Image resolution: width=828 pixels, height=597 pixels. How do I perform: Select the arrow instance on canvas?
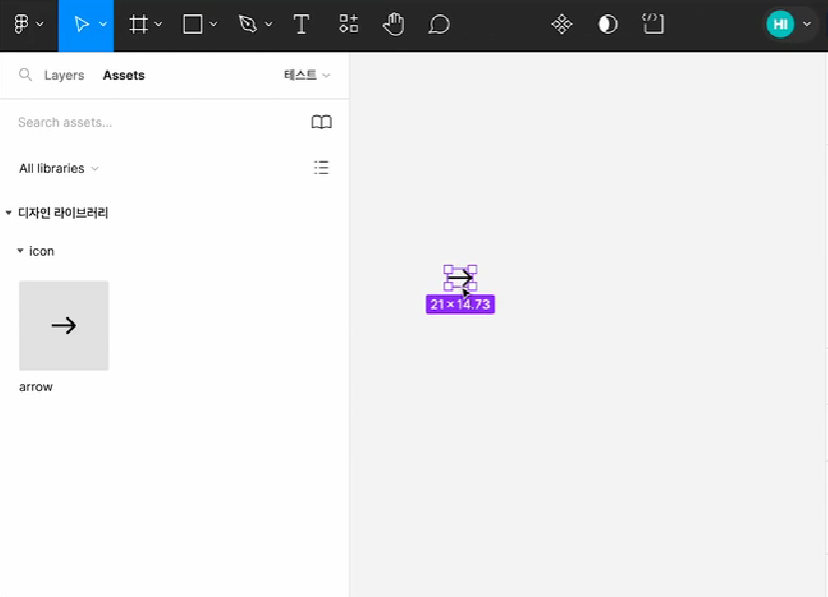click(x=460, y=277)
